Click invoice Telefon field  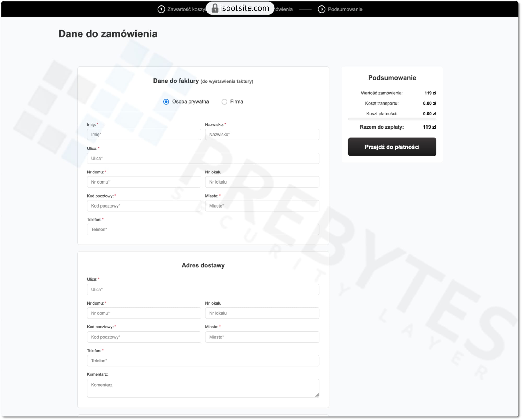point(203,229)
